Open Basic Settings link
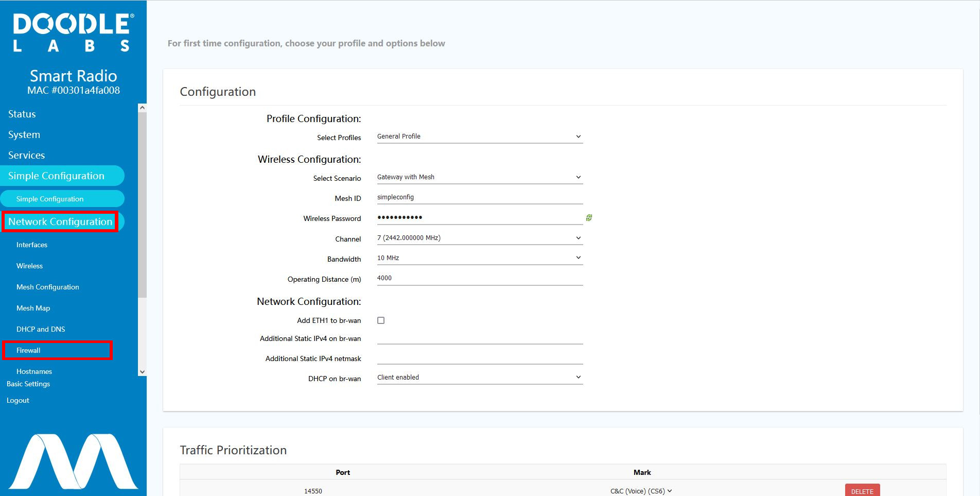Viewport: 980px width, 496px height. 28,384
